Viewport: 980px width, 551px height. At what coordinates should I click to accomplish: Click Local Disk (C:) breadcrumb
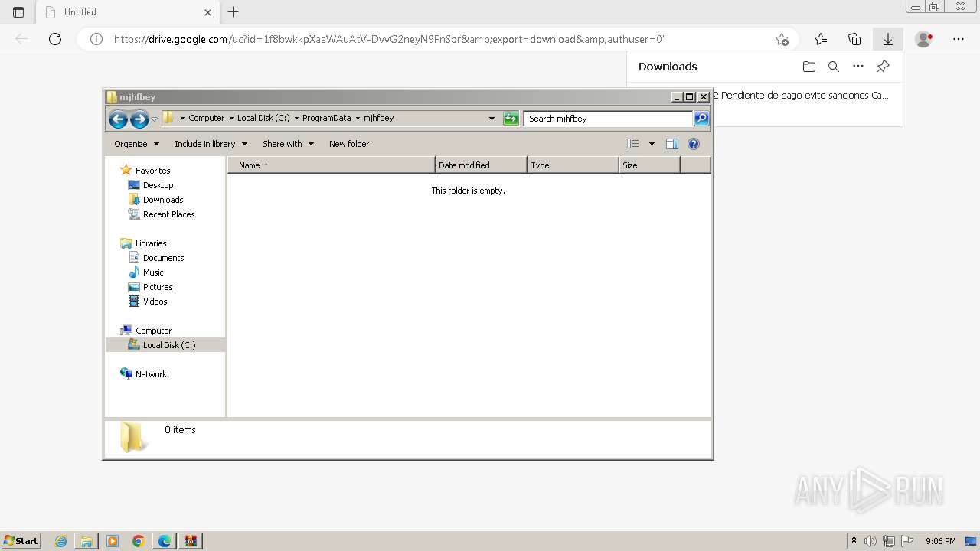click(x=263, y=119)
